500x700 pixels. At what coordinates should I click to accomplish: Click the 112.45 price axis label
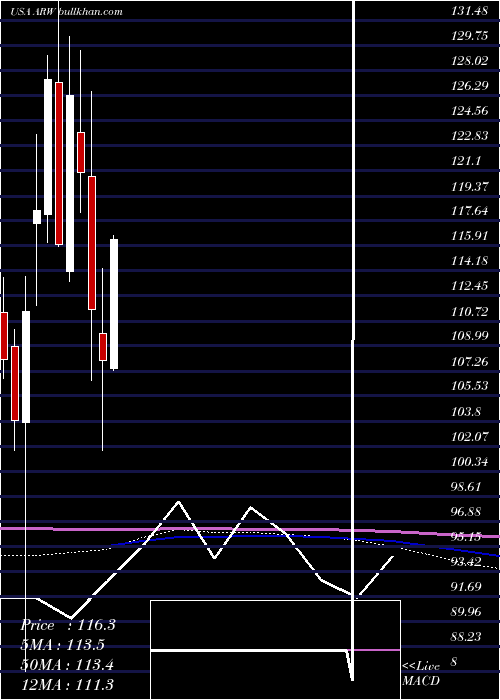click(469, 287)
